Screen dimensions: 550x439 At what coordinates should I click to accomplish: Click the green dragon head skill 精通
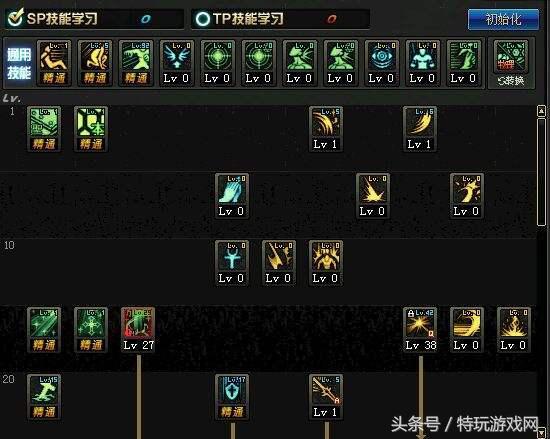pos(136,63)
